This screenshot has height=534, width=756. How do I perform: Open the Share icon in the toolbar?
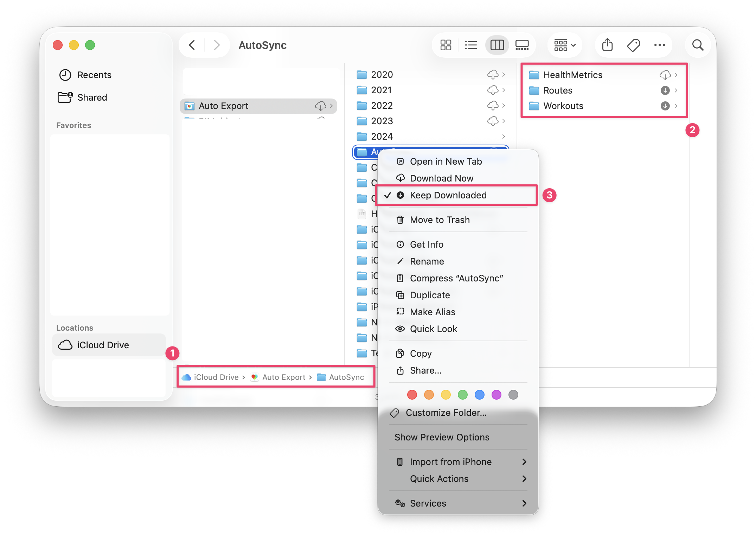point(607,45)
